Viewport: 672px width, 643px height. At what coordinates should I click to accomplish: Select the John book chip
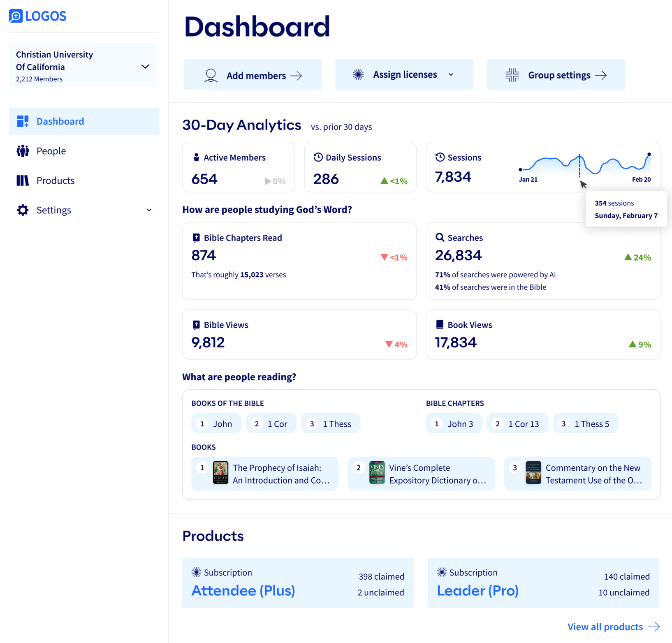coord(216,423)
